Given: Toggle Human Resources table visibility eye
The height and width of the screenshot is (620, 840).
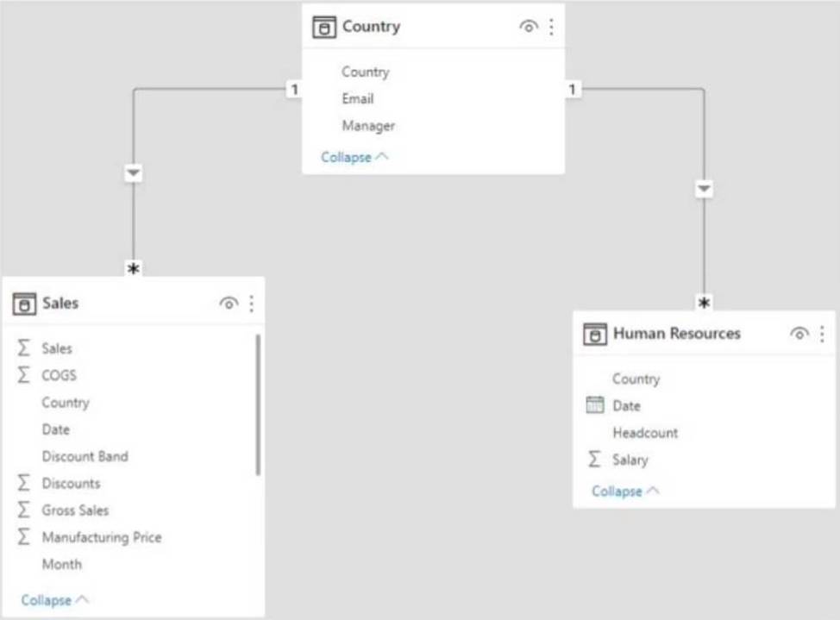Looking at the screenshot, I should [799, 334].
